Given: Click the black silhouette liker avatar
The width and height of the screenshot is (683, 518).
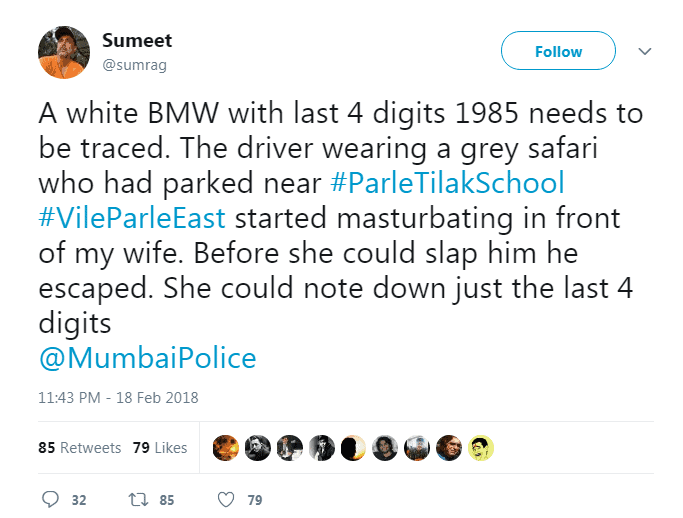Looking at the screenshot, I should 353,448.
